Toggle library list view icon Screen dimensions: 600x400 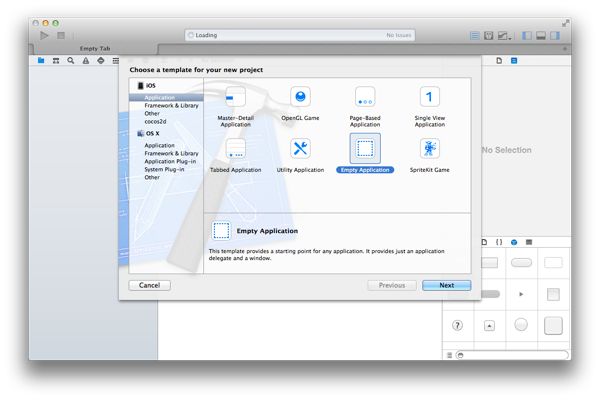click(449, 355)
